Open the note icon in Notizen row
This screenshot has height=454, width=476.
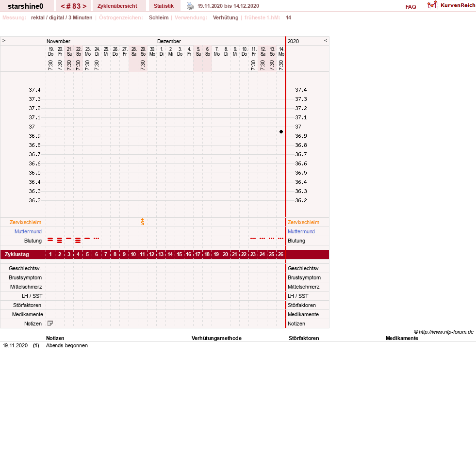coord(50,324)
